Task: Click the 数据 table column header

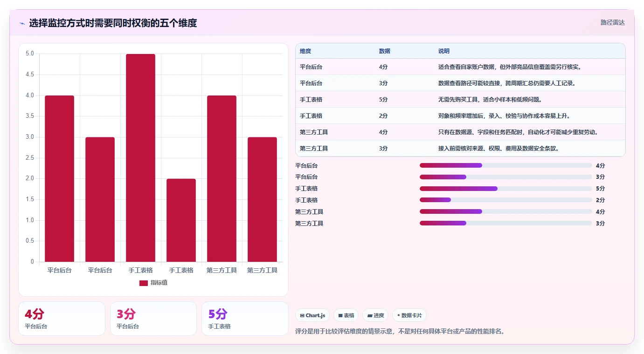Action: click(x=385, y=51)
